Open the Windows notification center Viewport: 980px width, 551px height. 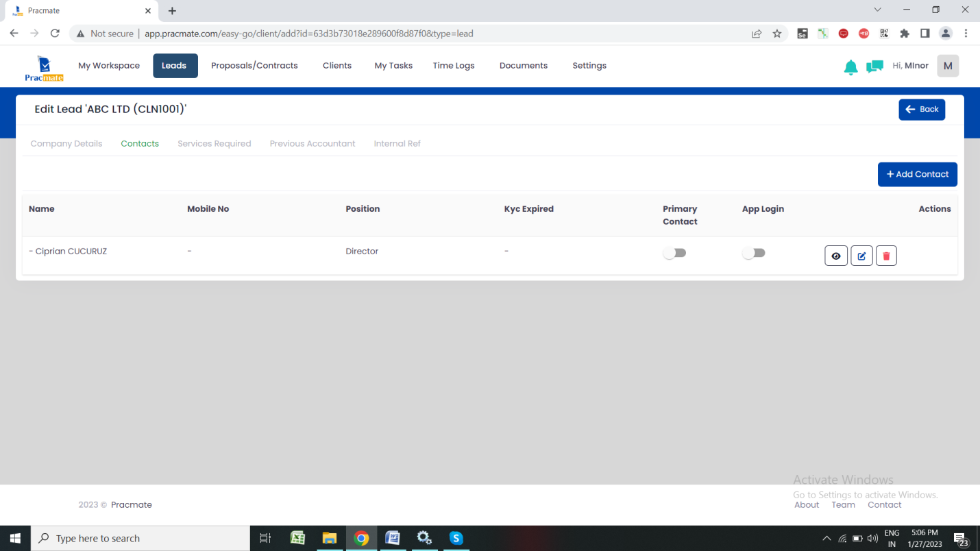click(960, 539)
